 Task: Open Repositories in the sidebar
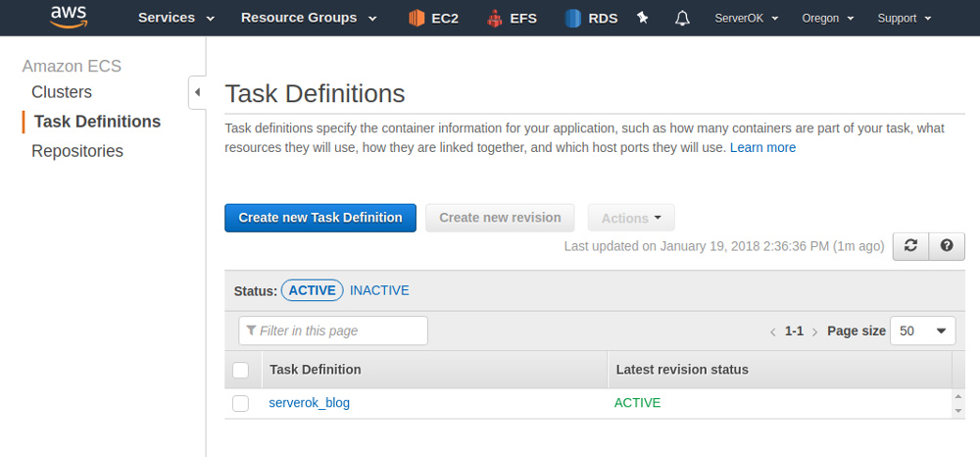click(x=77, y=151)
